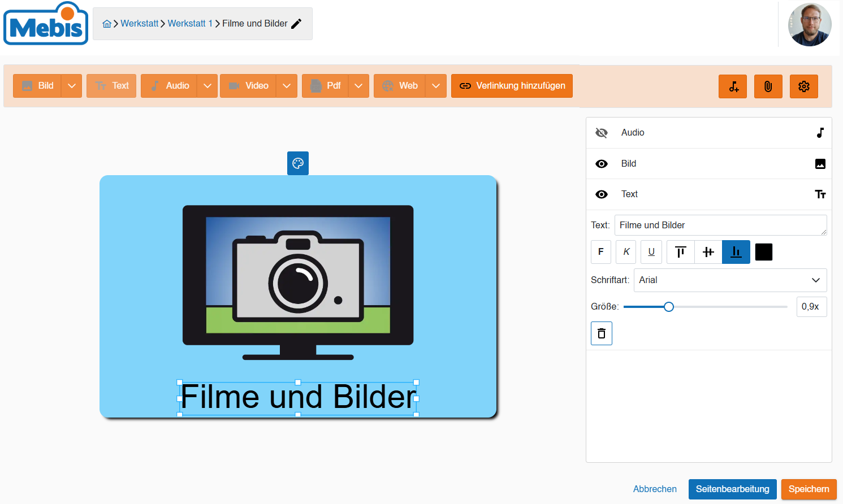Toggle bold formatting with F button
The height and width of the screenshot is (504, 843).
point(601,252)
